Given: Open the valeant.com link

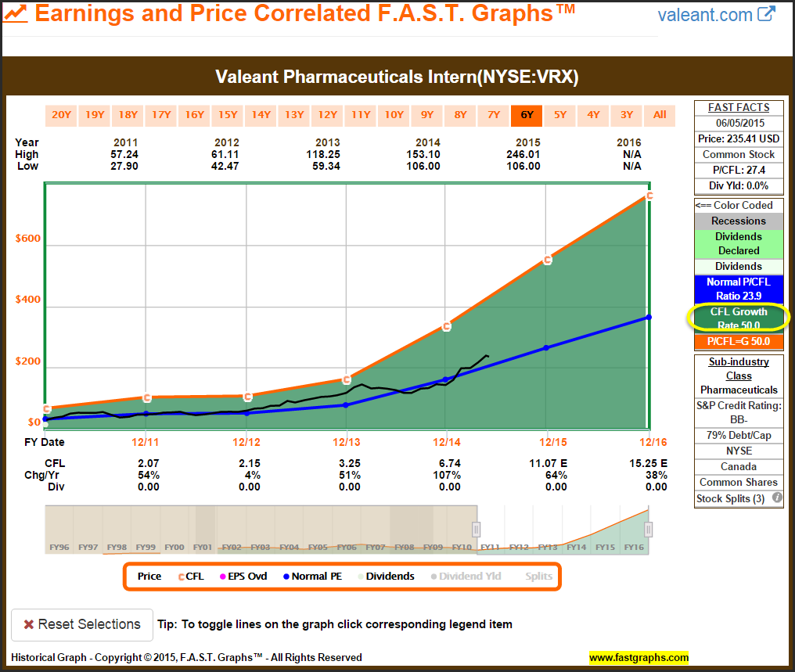Looking at the screenshot, I should point(705,15).
